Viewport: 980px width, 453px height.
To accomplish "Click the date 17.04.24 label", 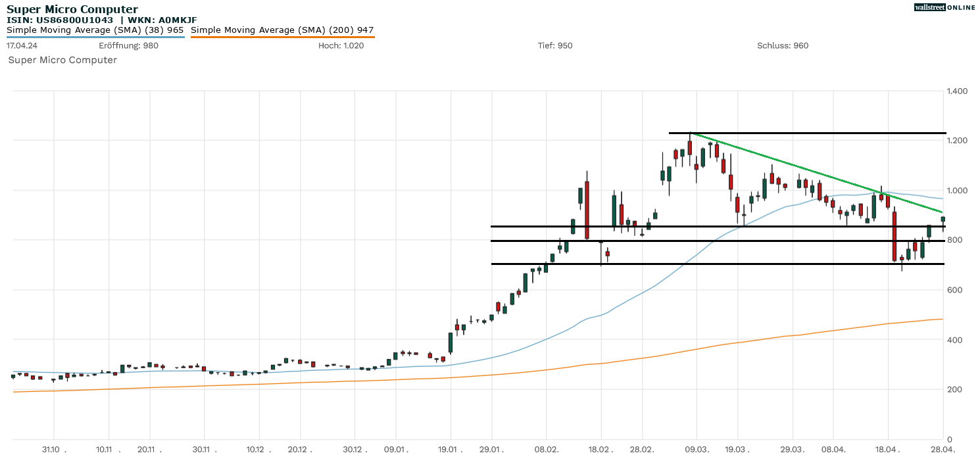I will click(22, 45).
